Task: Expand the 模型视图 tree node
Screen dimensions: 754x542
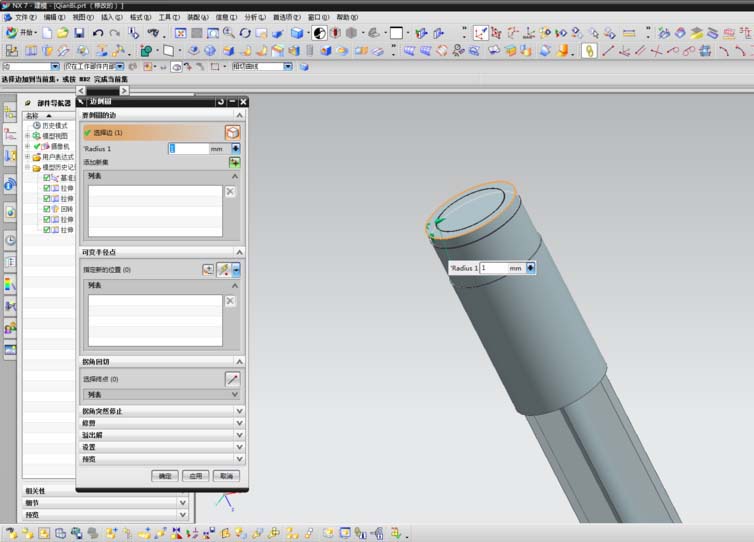Action: pos(27,136)
